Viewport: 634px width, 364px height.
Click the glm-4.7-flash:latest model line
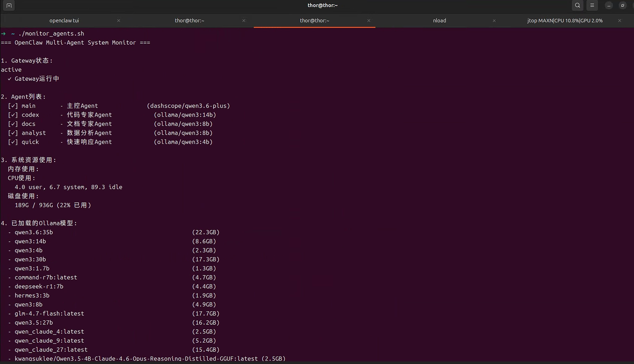[49, 314]
